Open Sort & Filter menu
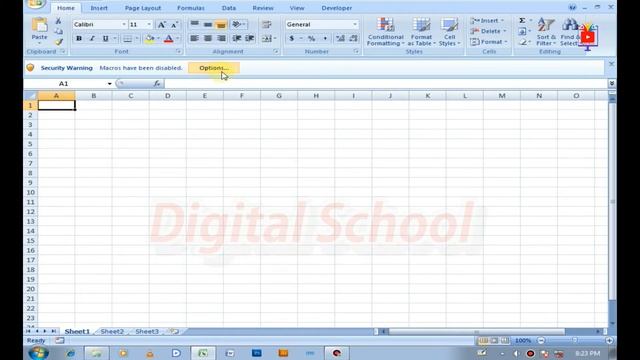This screenshot has height=360, width=640. click(546, 32)
